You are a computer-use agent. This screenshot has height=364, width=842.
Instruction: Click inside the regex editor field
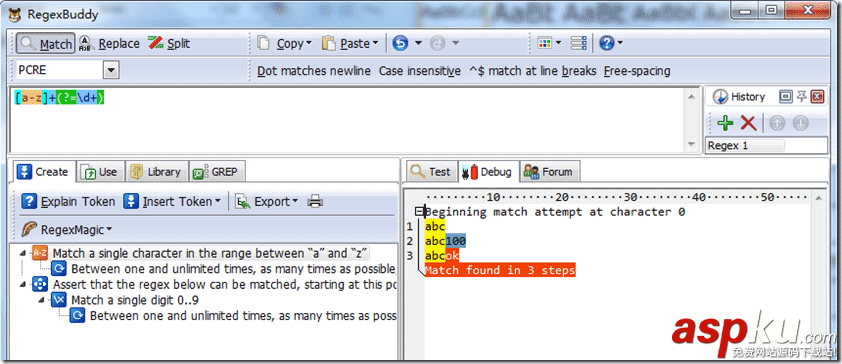[x=346, y=120]
